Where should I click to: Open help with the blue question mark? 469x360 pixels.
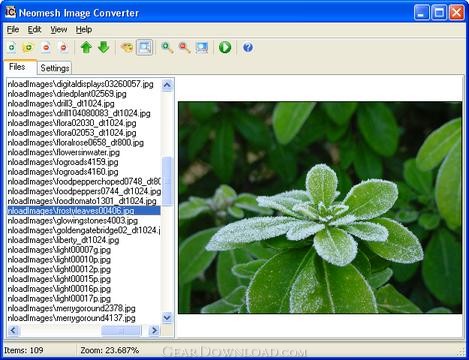click(248, 47)
